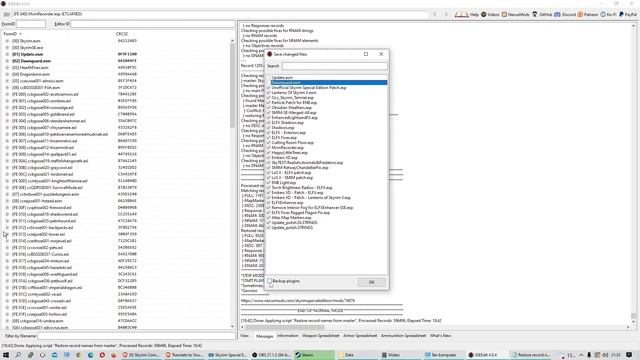Switch to OBS in the taskbar
This screenshot has height=360, width=640.
click(270, 355)
